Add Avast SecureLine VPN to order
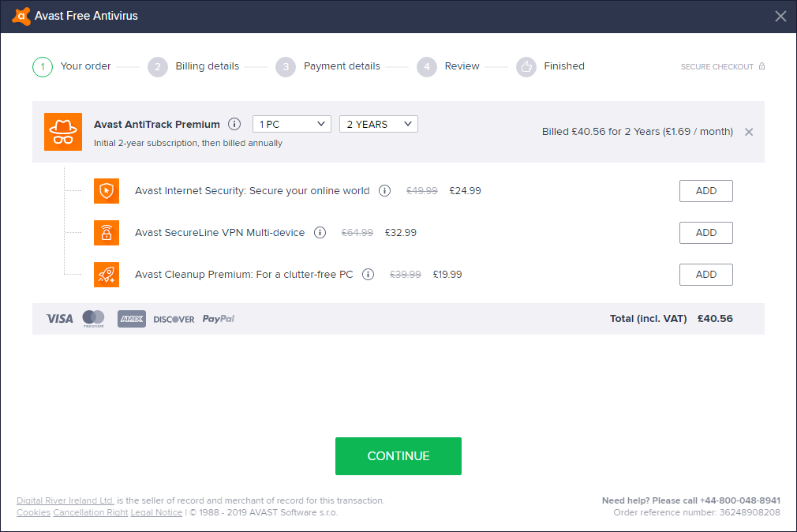 (706, 232)
